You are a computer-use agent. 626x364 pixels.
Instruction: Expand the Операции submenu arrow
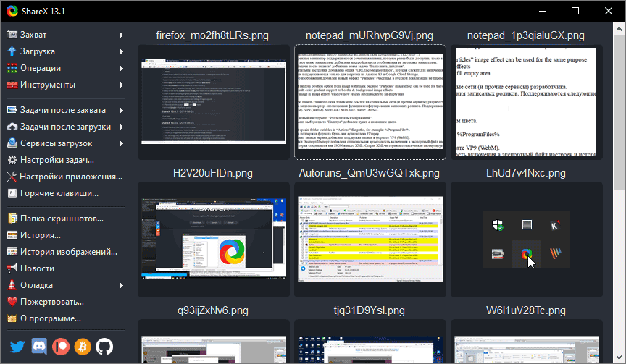pos(122,69)
